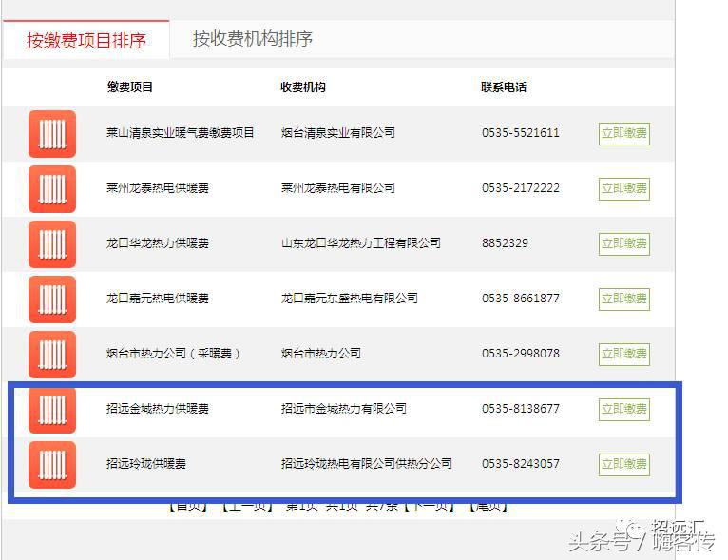The image size is (728, 560).
Task: Click radiator icon for 烟台市热力公司（采暖费）
Action: click(x=52, y=355)
